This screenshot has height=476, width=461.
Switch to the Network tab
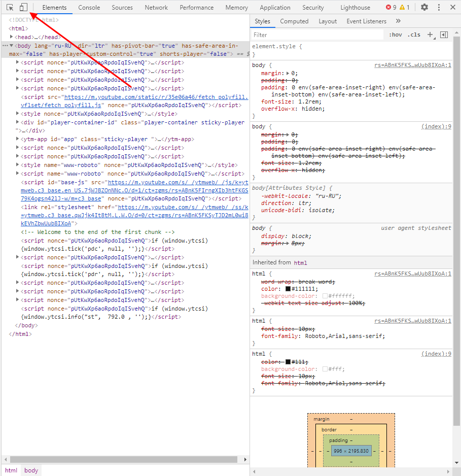point(156,8)
